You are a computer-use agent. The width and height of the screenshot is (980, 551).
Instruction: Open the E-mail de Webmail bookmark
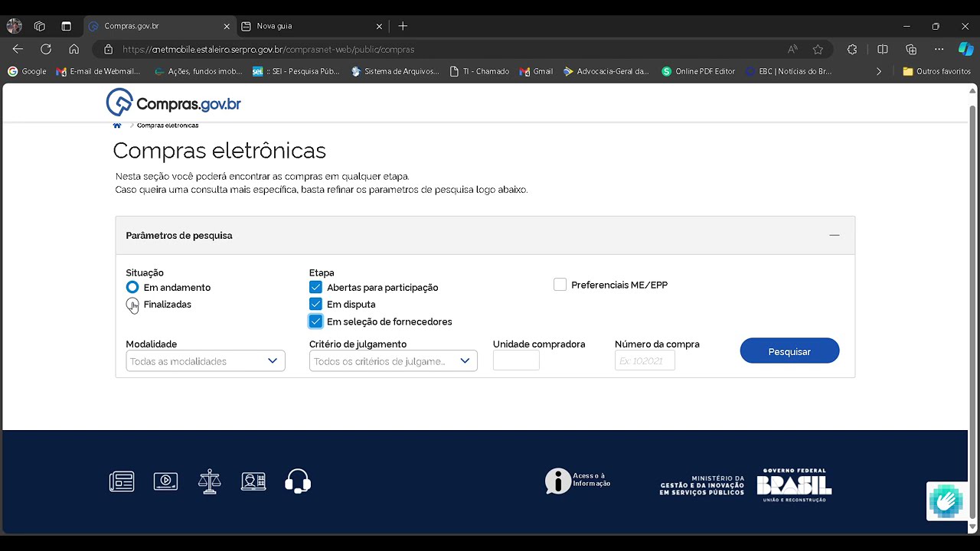pos(98,71)
